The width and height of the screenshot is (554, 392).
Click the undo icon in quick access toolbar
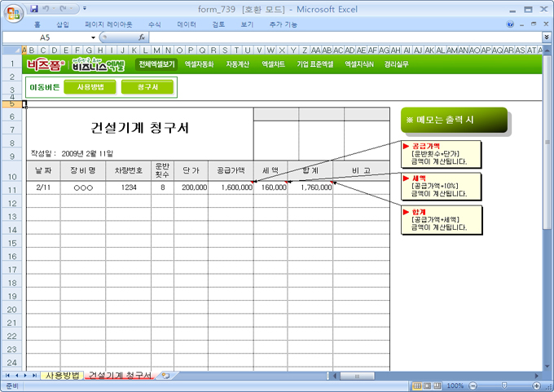click(48, 8)
